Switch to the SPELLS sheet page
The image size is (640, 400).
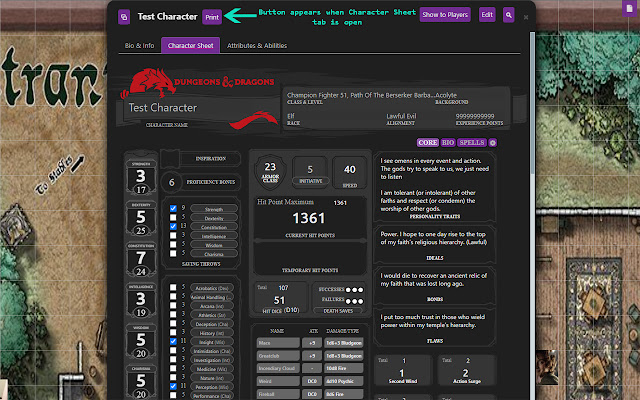(472, 143)
